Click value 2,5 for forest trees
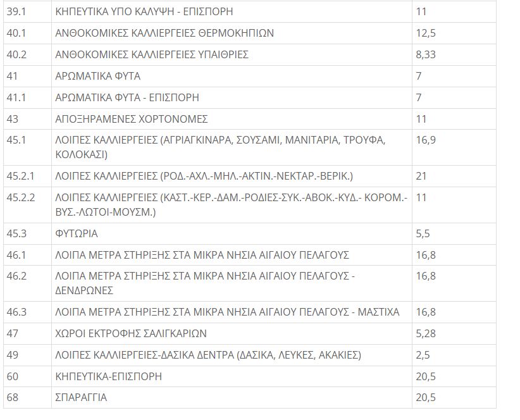The height and width of the screenshot is (420, 520). (423, 355)
